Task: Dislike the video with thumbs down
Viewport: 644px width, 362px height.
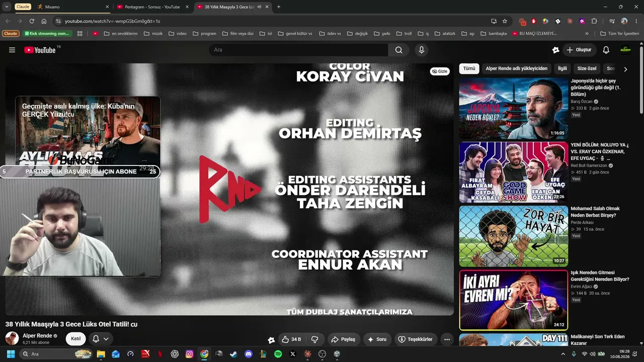Action: click(315, 339)
